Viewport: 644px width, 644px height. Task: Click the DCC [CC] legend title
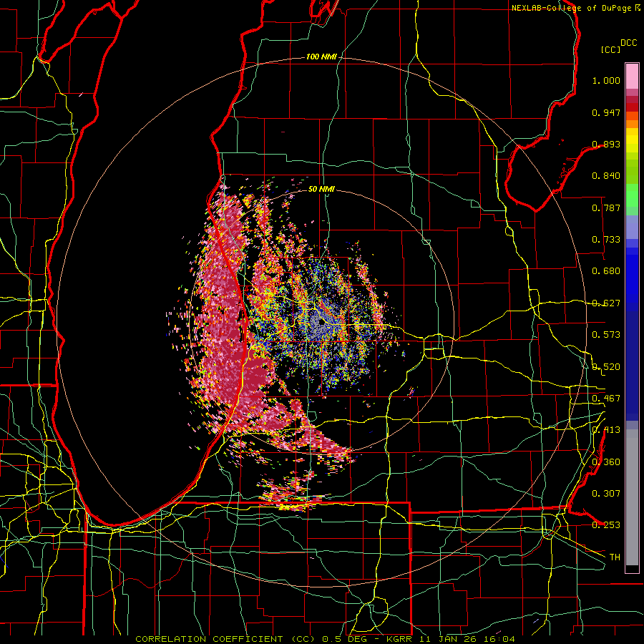point(619,46)
